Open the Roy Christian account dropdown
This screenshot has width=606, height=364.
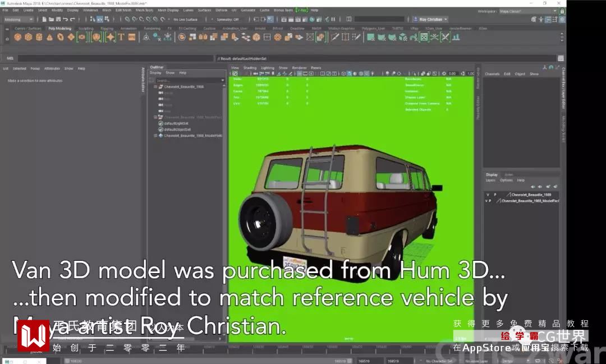430,19
